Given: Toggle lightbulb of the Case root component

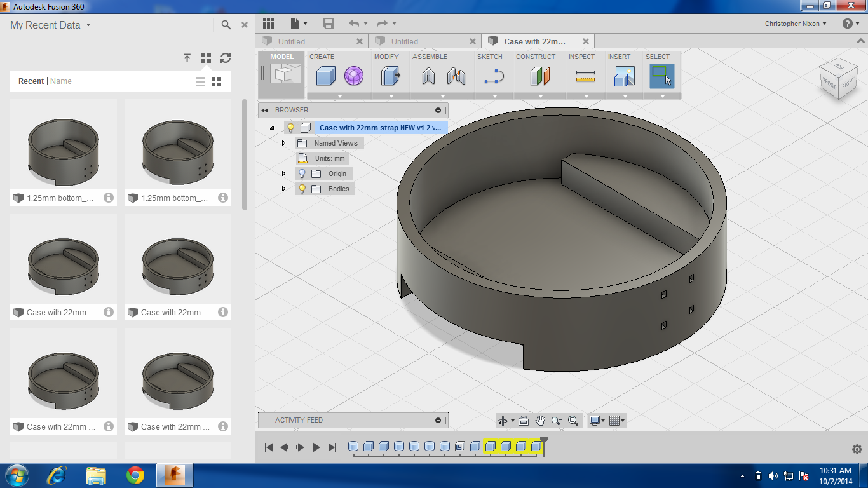Looking at the screenshot, I should pos(290,128).
